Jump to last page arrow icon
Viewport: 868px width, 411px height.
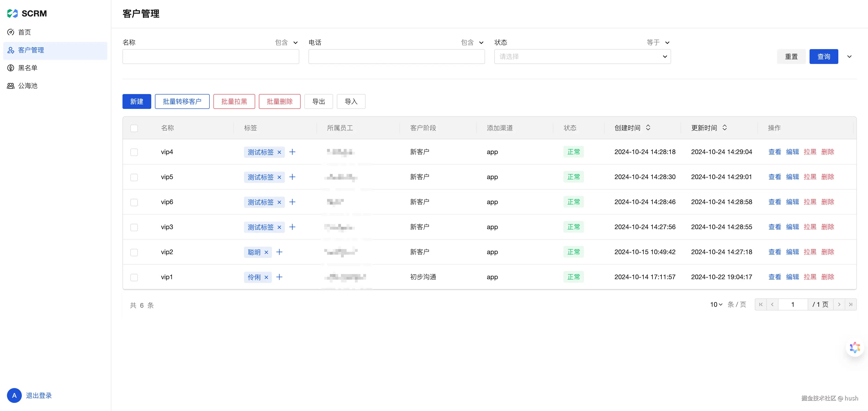(x=850, y=304)
